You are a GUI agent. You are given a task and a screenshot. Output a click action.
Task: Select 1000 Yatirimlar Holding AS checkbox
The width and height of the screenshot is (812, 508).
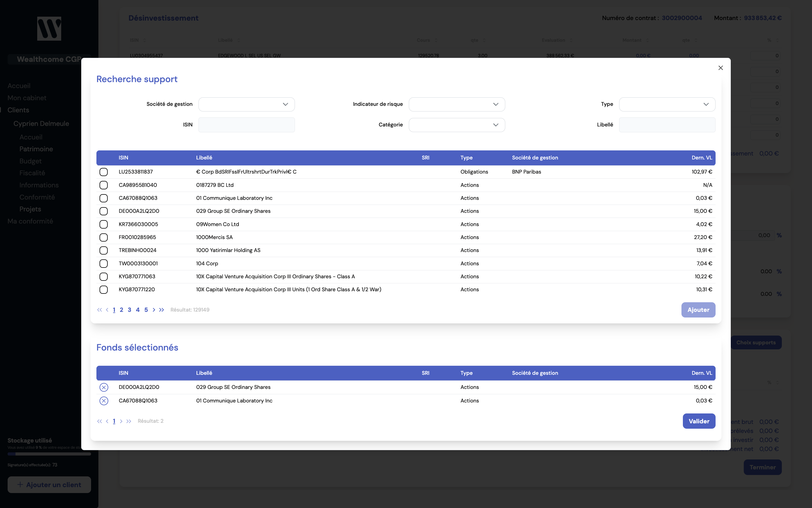click(104, 251)
